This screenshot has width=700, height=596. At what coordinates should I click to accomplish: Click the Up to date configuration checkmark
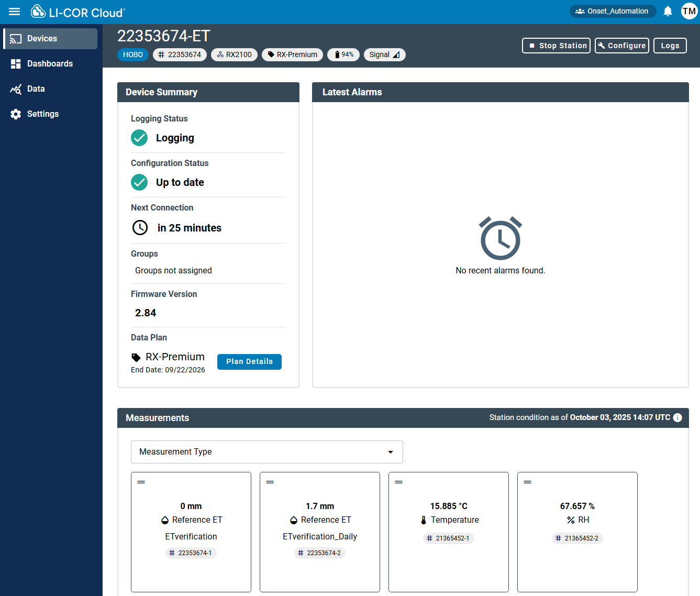pyautogui.click(x=139, y=182)
